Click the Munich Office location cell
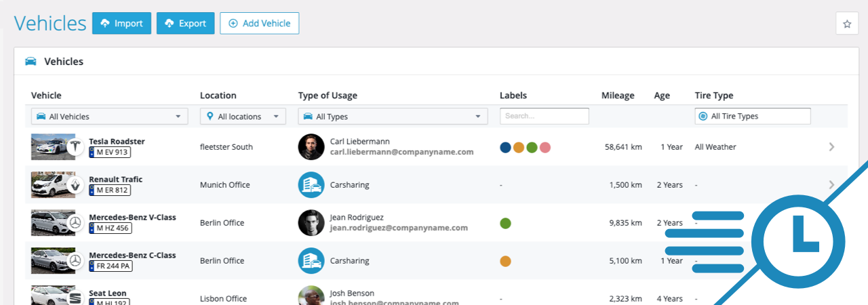 point(225,185)
